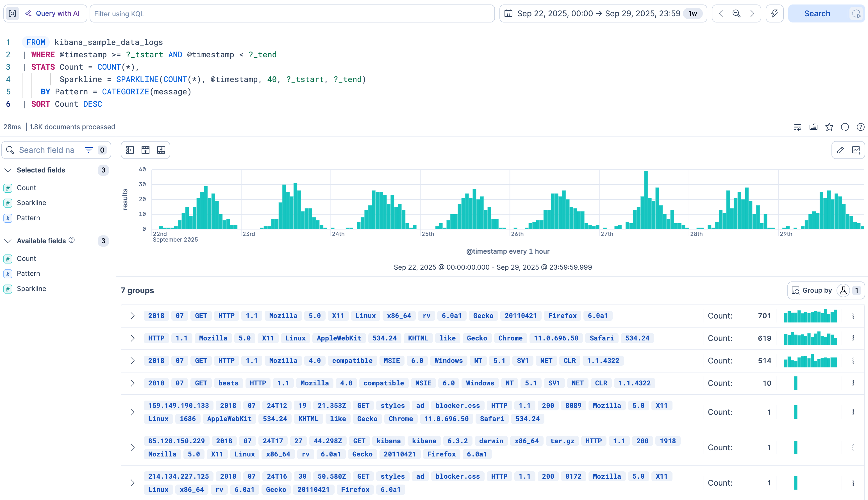868x500 pixels.
Task: Open Query with AI
Action: pyautogui.click(x=52, y=13)
